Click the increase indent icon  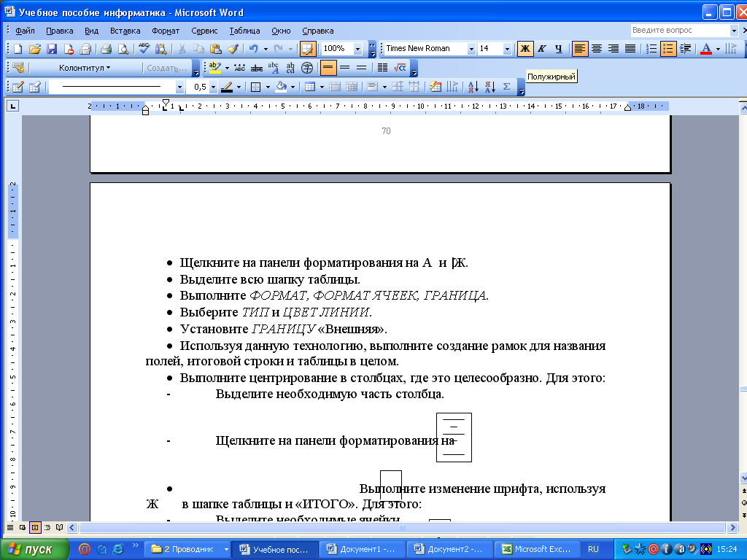686,49
